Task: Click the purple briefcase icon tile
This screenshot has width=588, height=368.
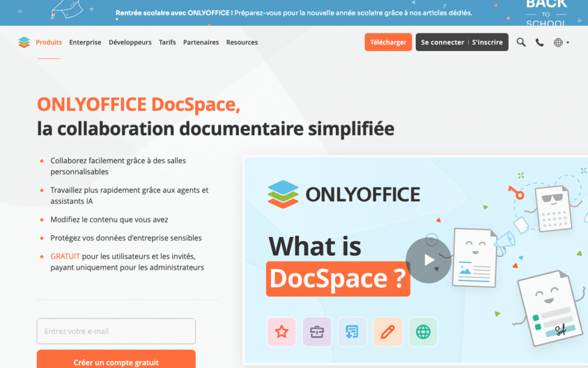Action: point(317,332)
